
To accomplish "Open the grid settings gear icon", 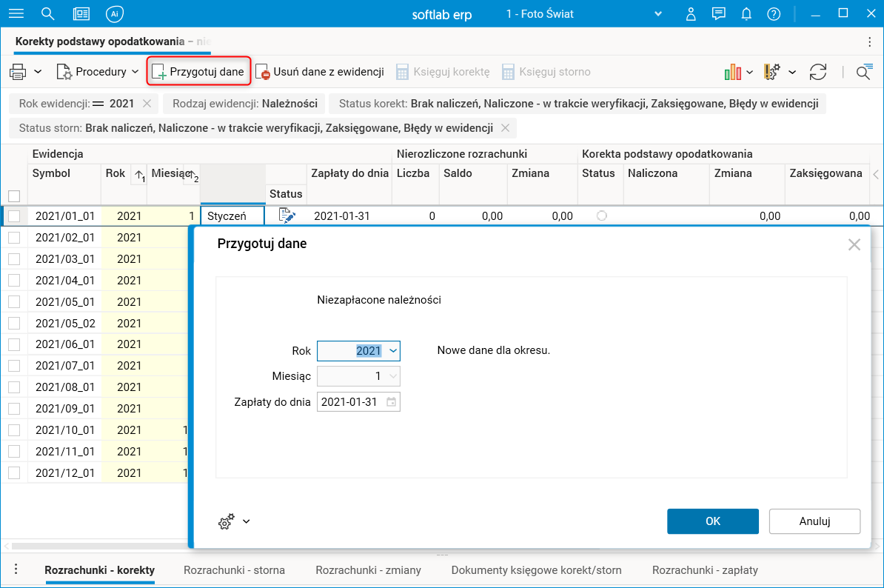I will [x=772, y=72].
